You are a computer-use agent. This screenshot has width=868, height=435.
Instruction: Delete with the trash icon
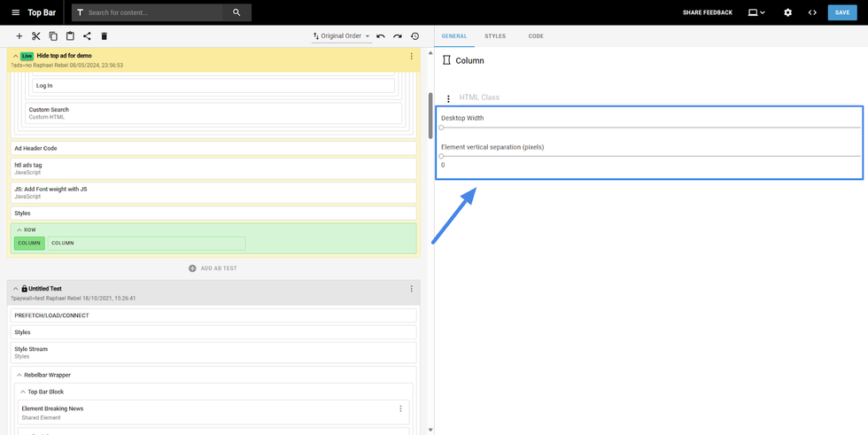tap(104, 36)
